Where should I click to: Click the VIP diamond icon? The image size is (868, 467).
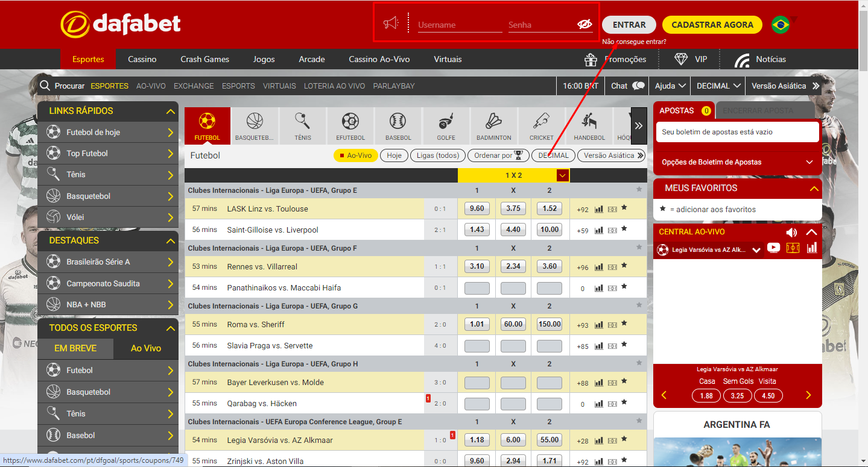coord(681,59)
